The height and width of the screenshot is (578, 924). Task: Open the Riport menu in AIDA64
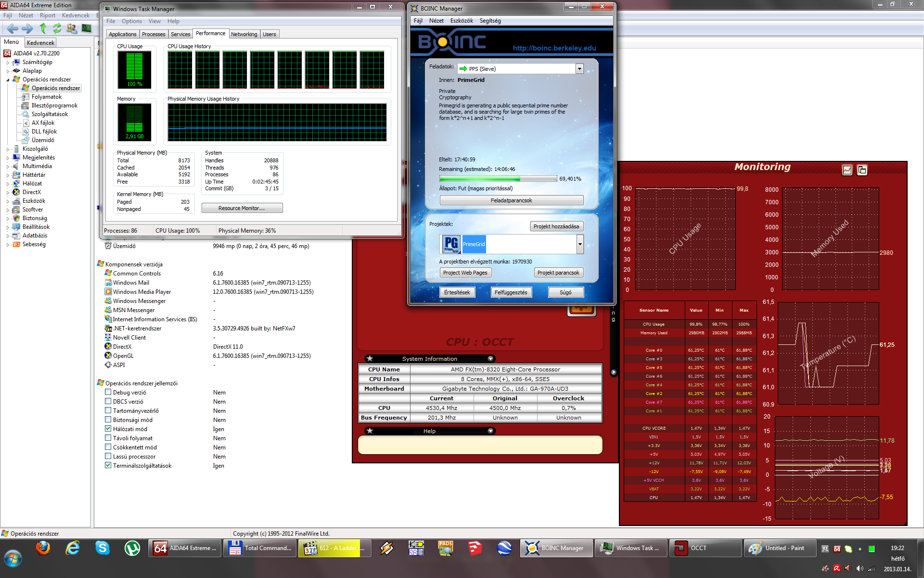click(x=48, y=15)
